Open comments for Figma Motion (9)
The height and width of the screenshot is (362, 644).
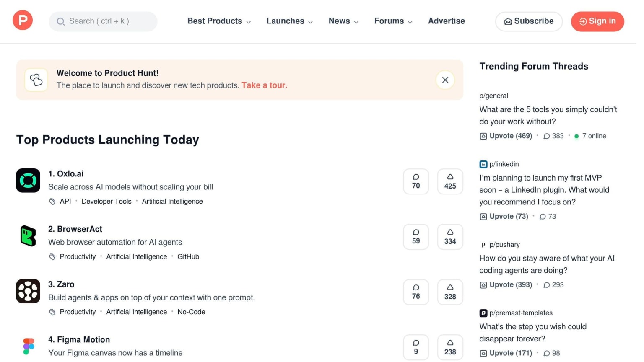(416, 347)
